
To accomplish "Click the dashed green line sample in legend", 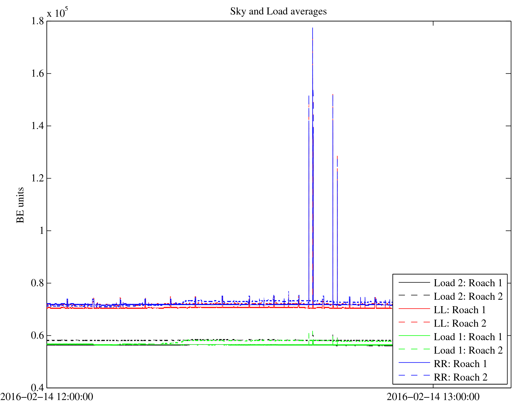I will click(x=414, y=349).
